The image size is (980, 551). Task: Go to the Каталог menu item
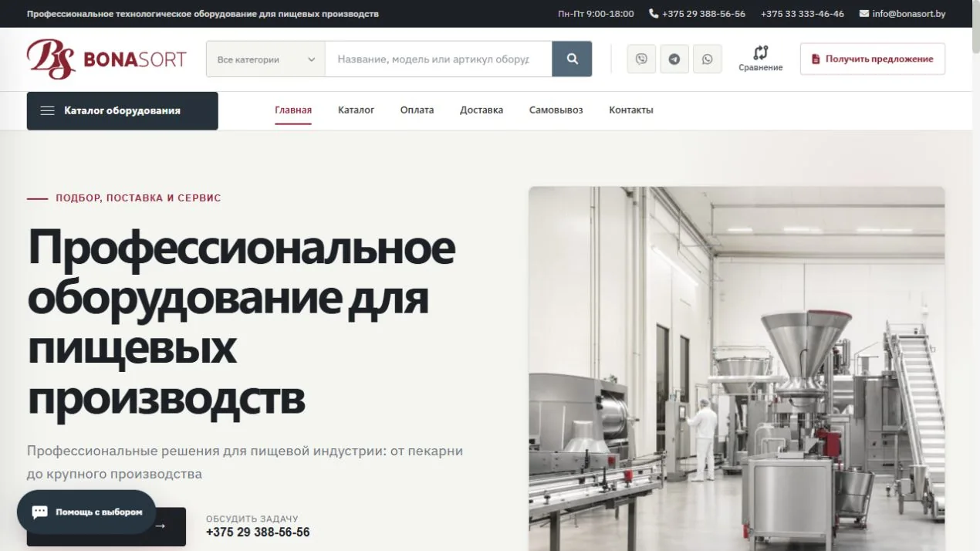coord(356,110)
